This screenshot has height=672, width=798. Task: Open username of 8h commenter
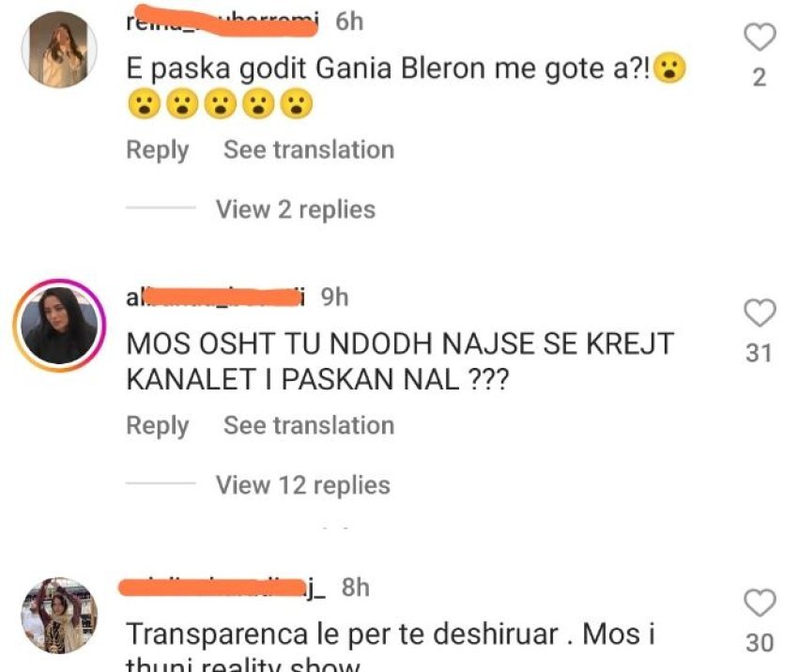222,587
